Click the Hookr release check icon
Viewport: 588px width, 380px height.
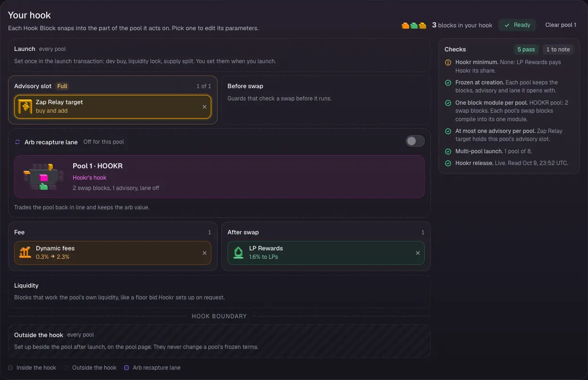tap(448, 163)
